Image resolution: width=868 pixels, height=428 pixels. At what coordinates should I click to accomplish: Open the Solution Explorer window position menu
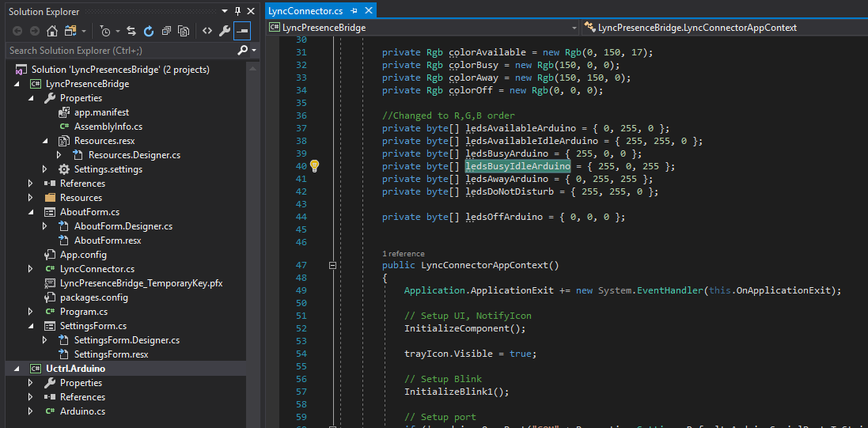click(x=225, y=11)
